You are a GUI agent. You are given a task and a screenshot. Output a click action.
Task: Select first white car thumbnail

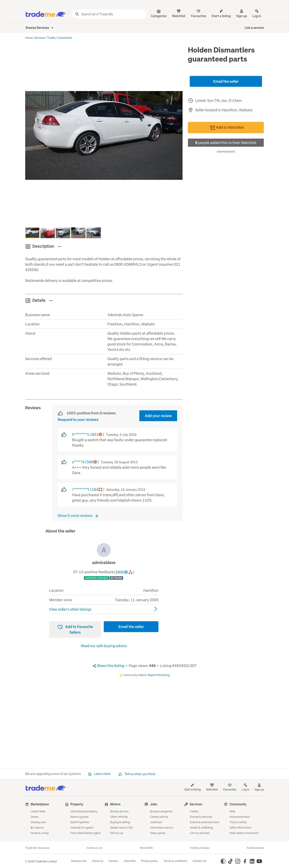(x=32, y=233)
